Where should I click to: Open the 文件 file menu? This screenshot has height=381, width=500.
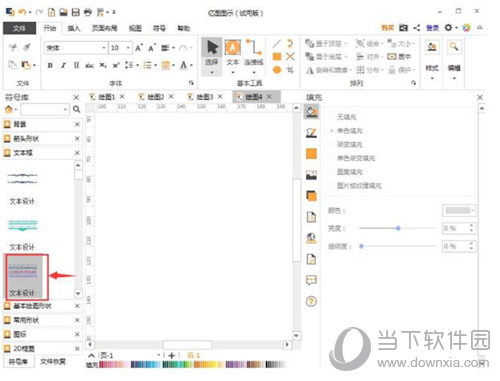(19, 28)
